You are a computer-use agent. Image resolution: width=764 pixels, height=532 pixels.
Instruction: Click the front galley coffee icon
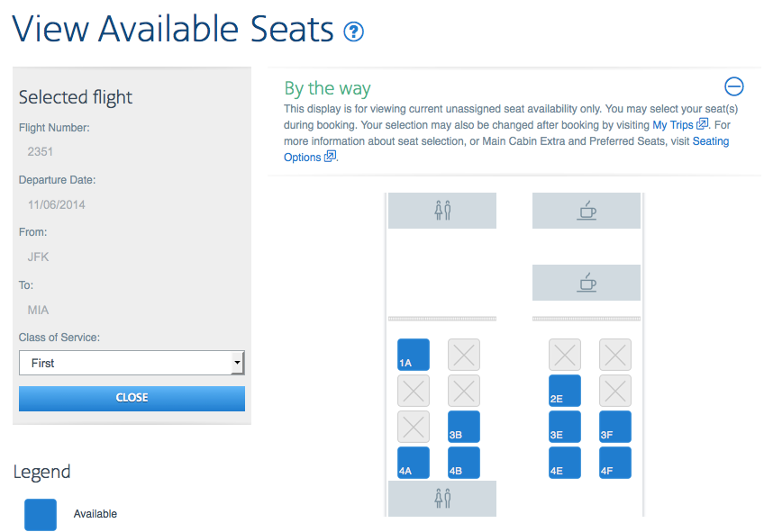[x=587, y=210]
